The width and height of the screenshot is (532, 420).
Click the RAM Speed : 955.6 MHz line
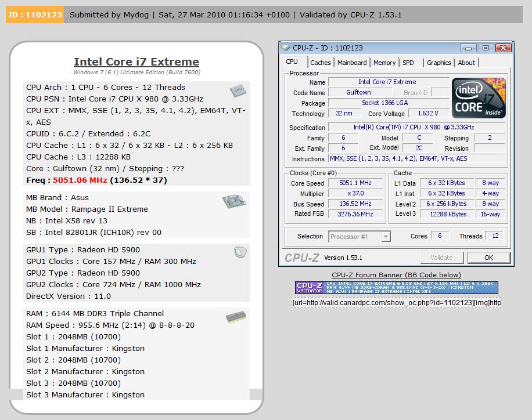click(110, 325)
